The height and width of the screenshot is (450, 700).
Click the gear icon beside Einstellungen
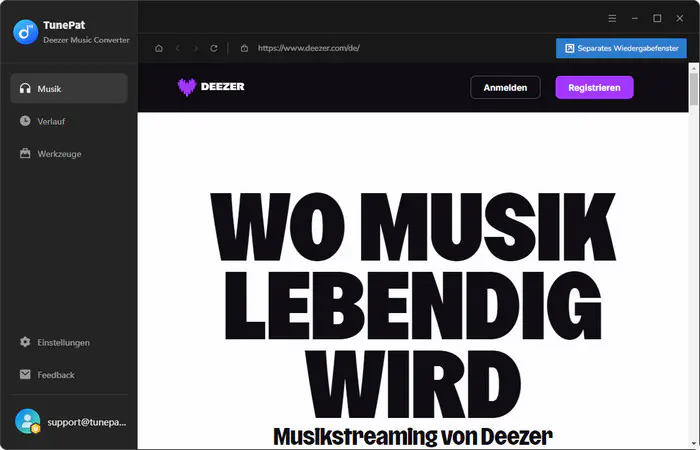pyautogui.click(x=25, y=342)
